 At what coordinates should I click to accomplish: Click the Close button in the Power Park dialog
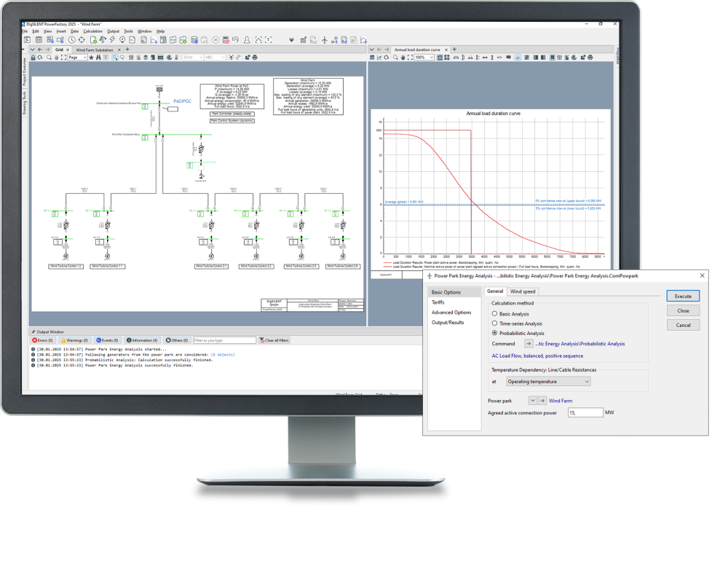coord(683,311)
